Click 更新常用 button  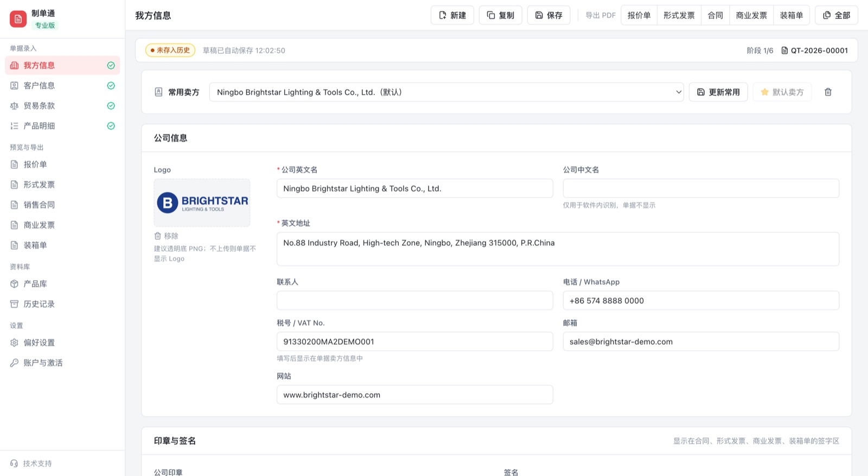click(x=718, y=92)
